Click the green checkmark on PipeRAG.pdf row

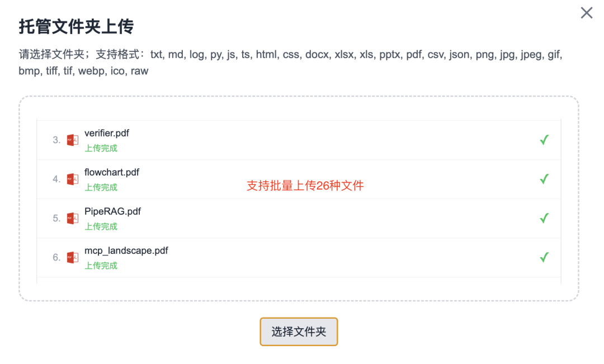(x=544, y=219)
